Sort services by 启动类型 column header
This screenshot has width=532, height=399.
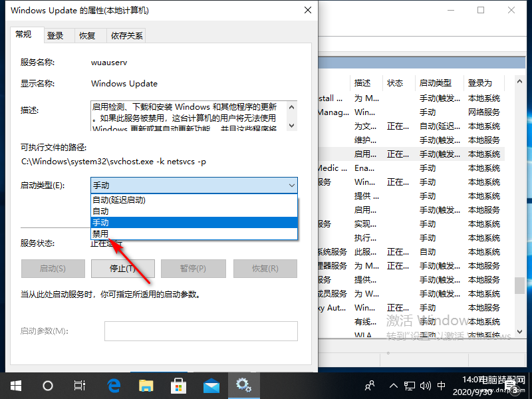440,82
